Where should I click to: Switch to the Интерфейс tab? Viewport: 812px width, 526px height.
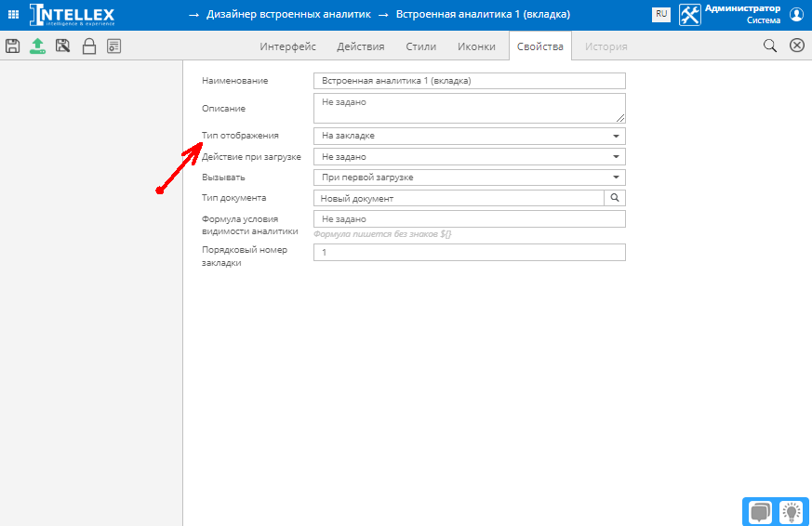coord(288,46)
